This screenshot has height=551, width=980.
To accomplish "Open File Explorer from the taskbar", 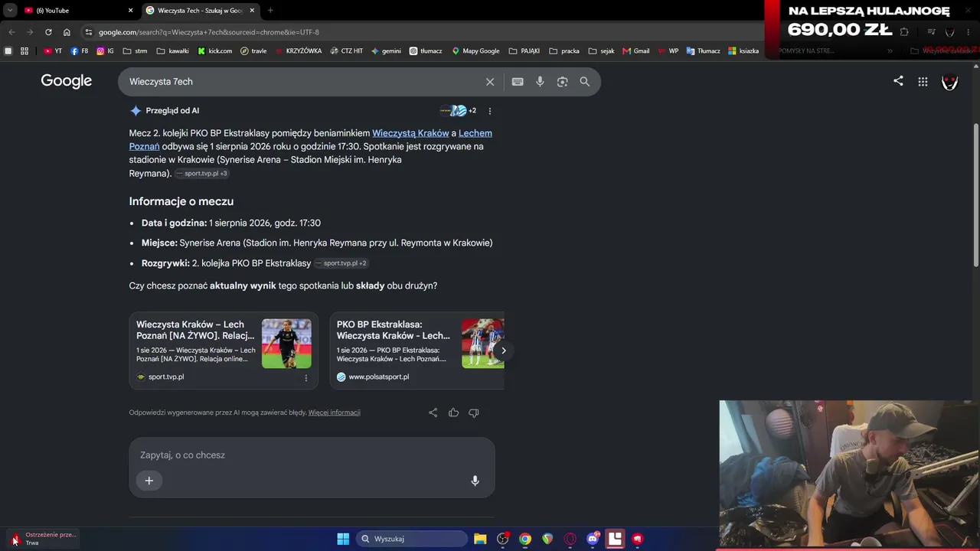I will 480,539.
